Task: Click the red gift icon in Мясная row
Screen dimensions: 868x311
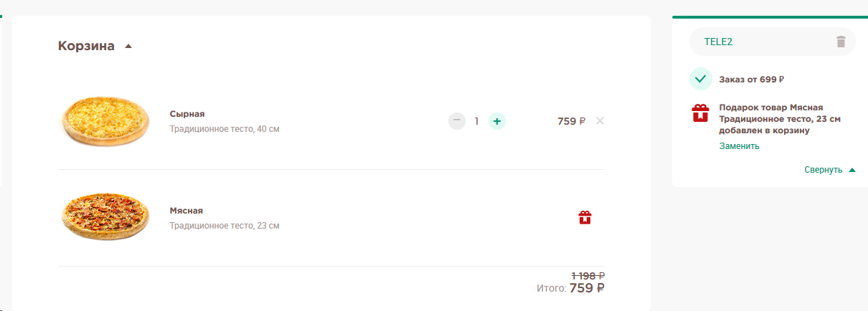Action: 585,217
